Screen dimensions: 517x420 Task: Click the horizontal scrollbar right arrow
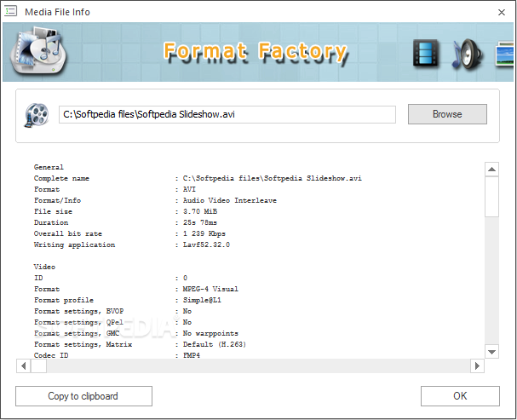pos(477,366)
